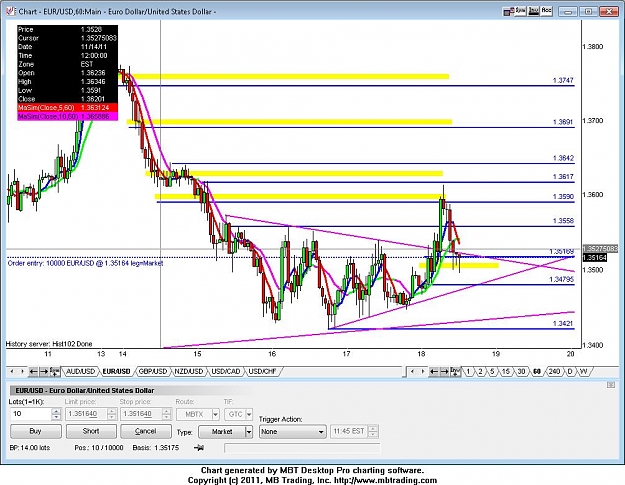Image resolution: width=625 pixels, height=485 pixels.
Task: Click back arrow beside symbol tabs
Action: (33, 371)
